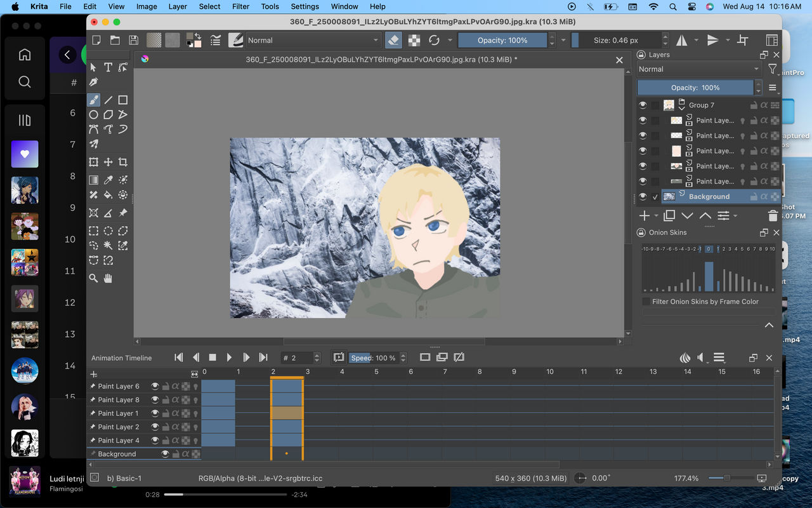This screenshot has height=508, width=812.
Task: Select the Elliptical Selection tool
Action: coord(108,231)
